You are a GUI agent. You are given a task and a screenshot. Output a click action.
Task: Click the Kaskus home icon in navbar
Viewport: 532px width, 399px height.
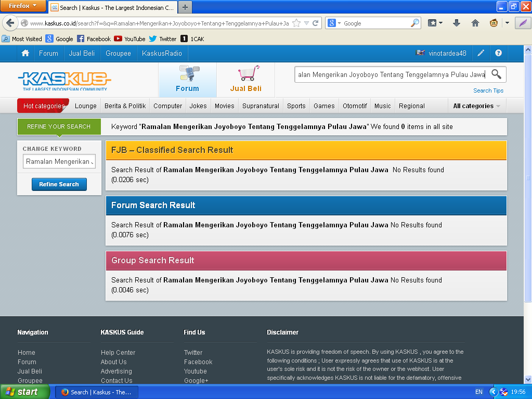coord(25,53)
